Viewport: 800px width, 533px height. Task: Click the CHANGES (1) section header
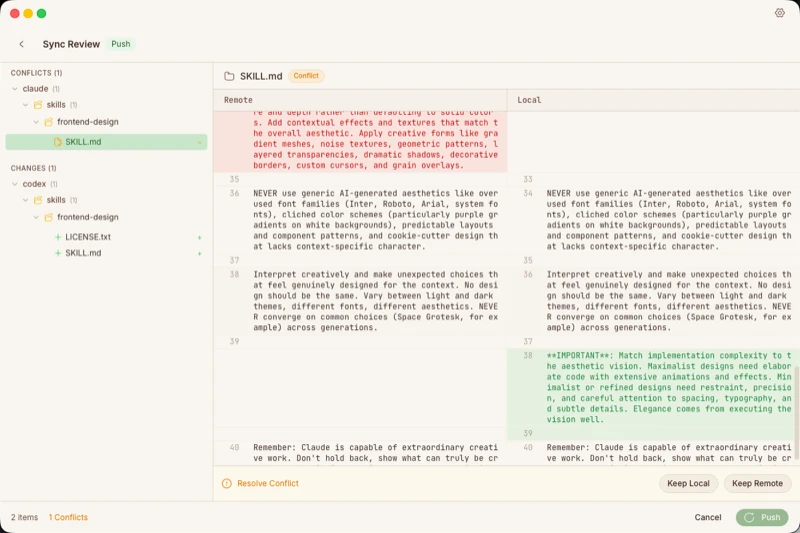33,168
